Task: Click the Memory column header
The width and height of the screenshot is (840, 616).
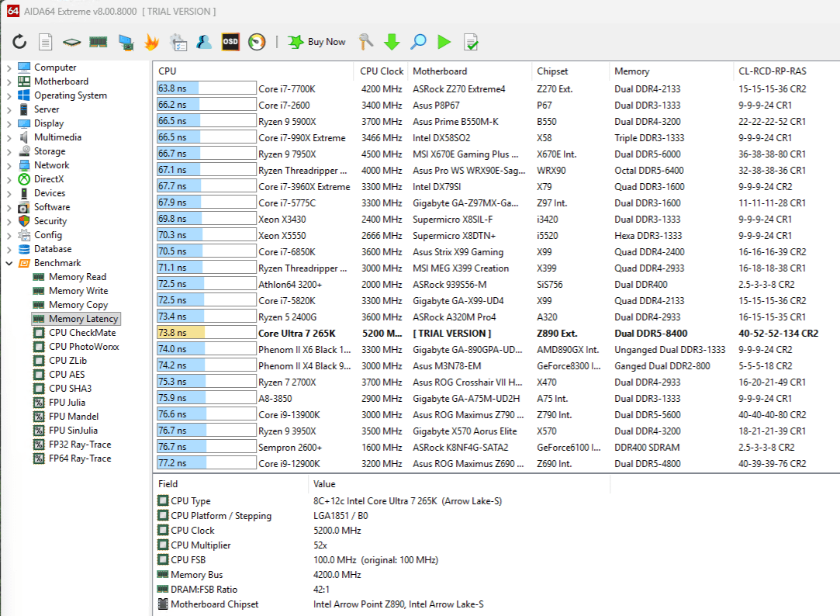Action: point(671,71)
